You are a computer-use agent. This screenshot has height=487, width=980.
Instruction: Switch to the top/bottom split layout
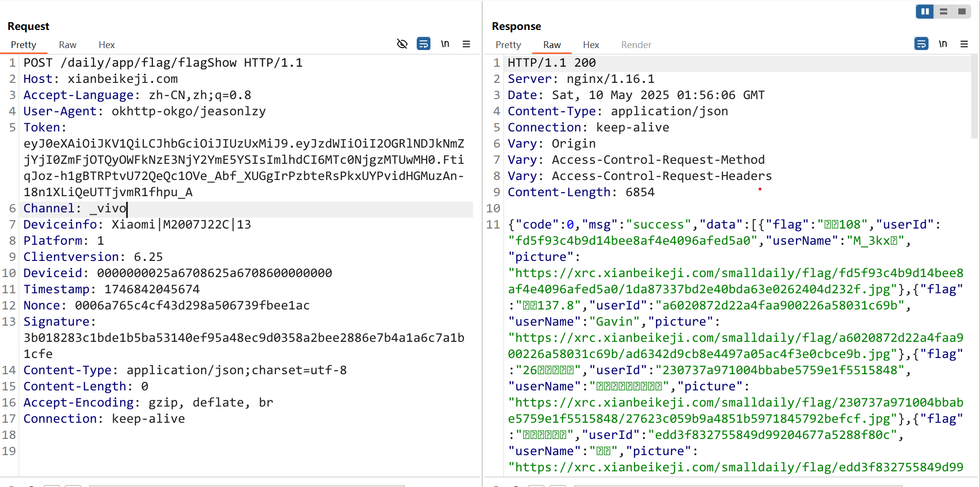(943, 11)
